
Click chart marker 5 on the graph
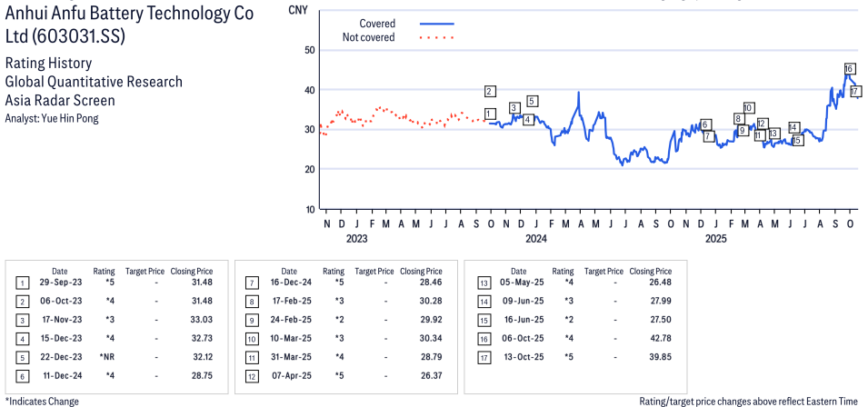532,101
